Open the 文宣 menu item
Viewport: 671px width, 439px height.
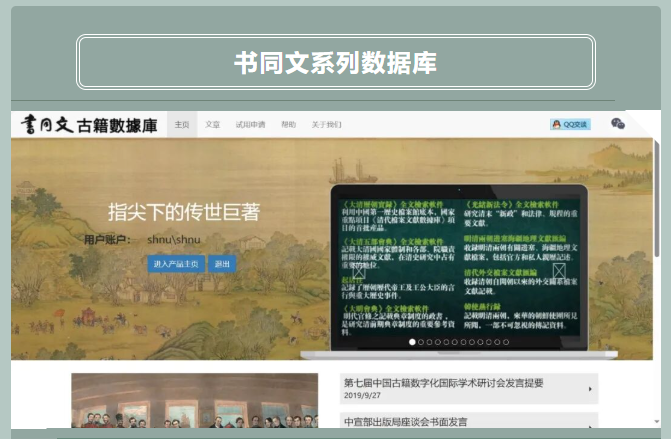click(x=212, y=125)
